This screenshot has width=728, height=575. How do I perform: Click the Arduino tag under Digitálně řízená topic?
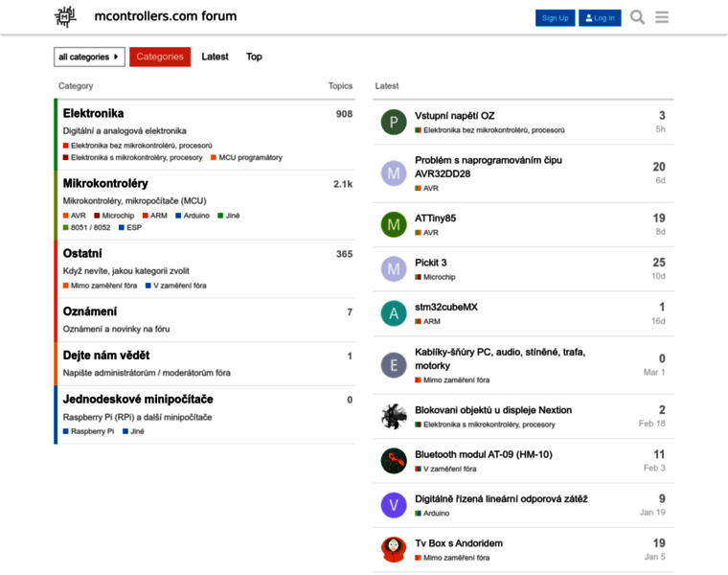click(432, 514)
